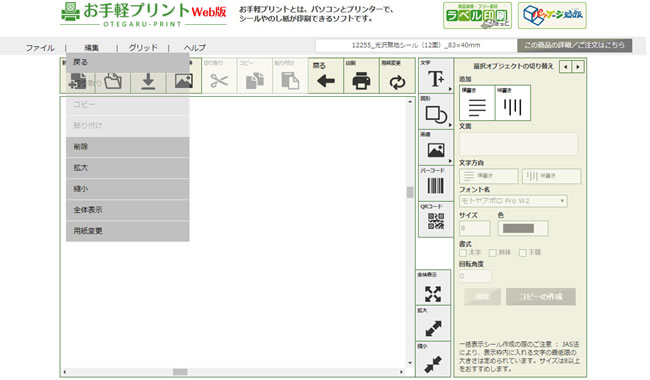Open the ファイル menu

pos(40,48)
